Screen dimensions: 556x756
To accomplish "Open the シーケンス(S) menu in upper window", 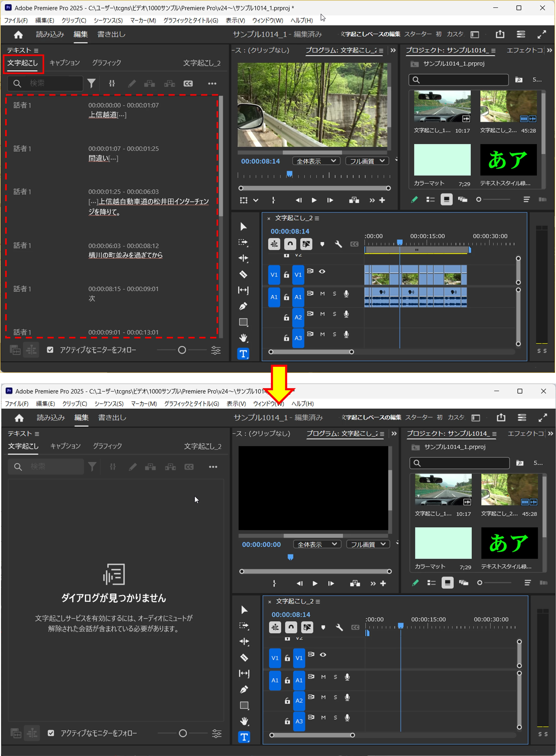I will [108, 21].
